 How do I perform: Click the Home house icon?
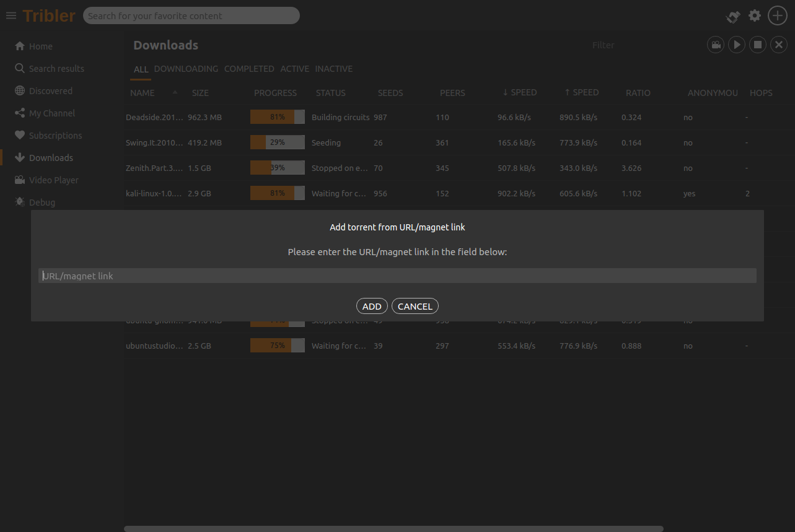click(20, 46)
